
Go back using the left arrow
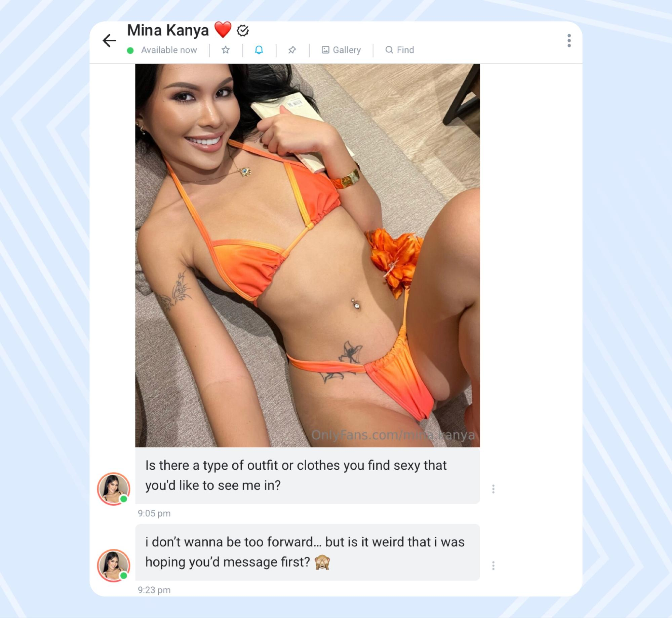coord(109,41)
